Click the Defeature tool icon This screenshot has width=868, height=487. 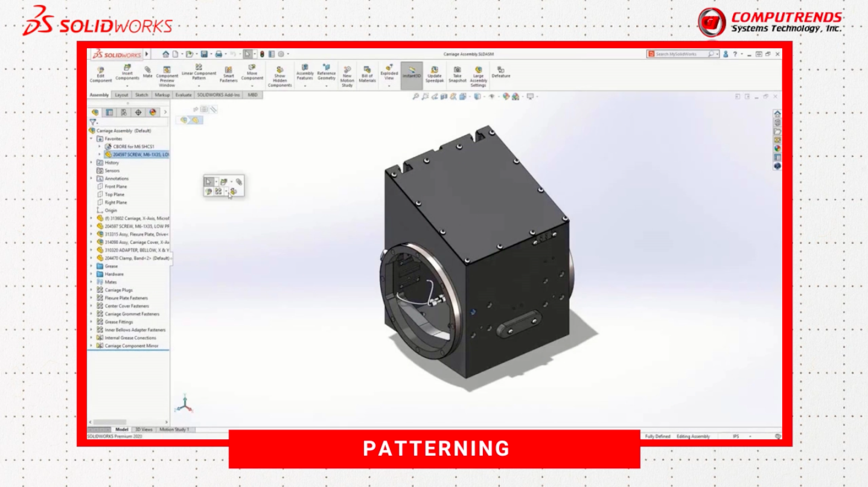pos(500,72)
